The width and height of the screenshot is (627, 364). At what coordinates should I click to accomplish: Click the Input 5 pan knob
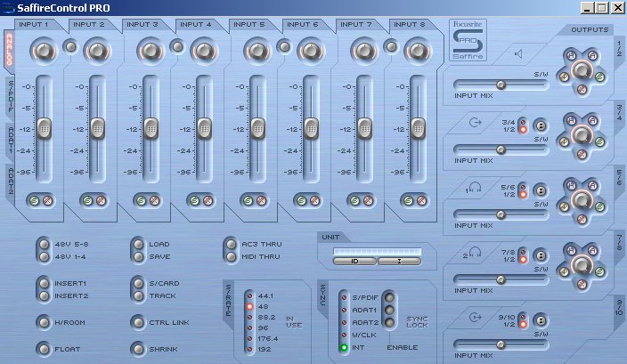(x=257, y=51)
